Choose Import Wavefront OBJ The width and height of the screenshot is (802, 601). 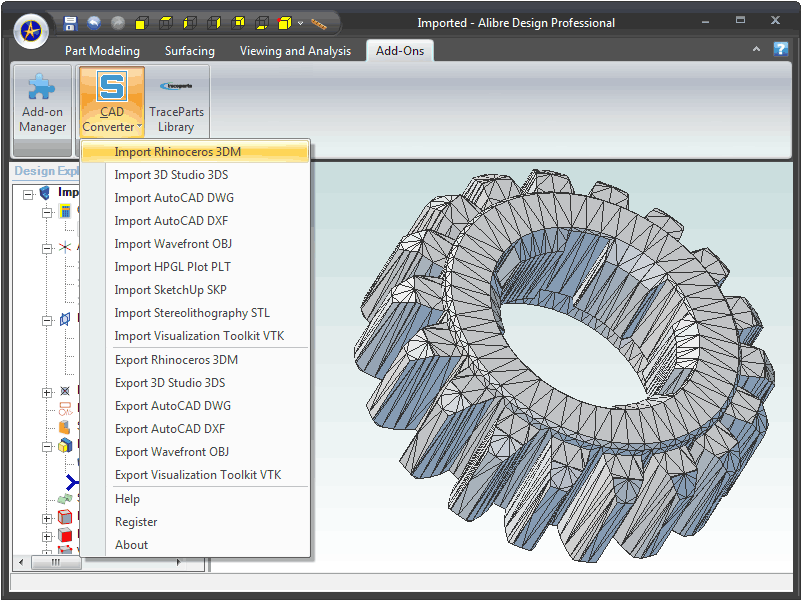pos(195,244)
